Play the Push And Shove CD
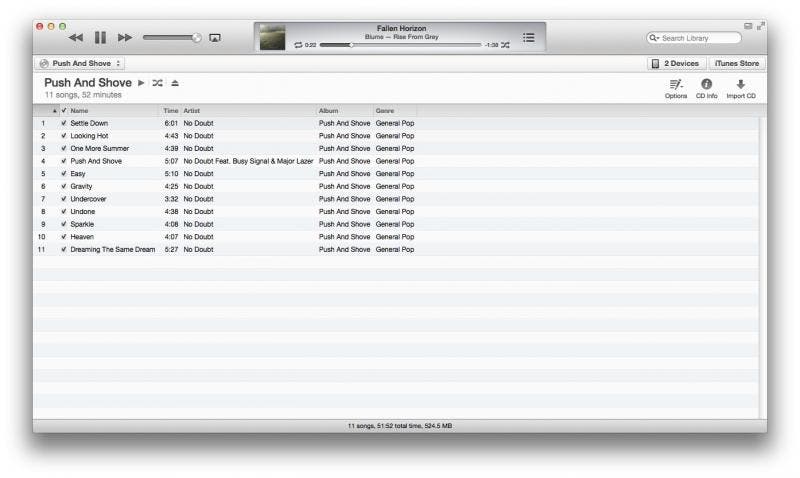This screenshot has height=478, width=800. tap(141, 83)
